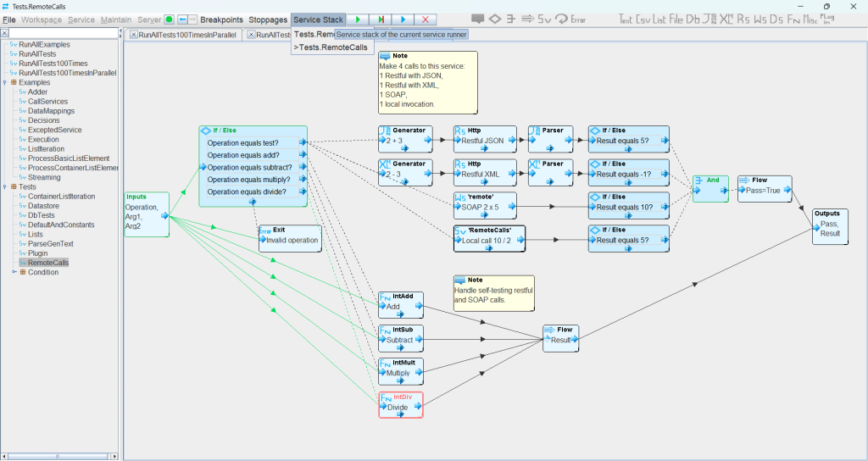The height and width of the screenshot is (461, 868).
Task: Select the Sv service call palette icon
Action: [544, 19]
